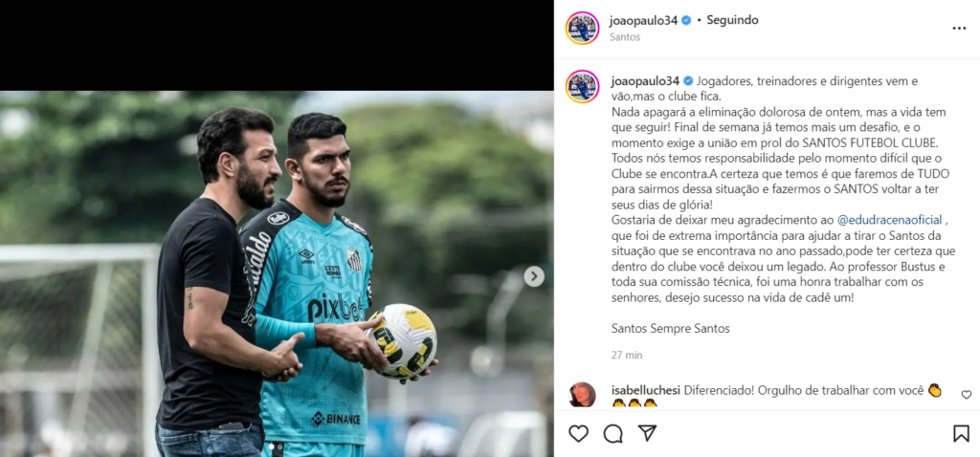Screen dimensions: 980x457
Task: Open the three-dot more options menu
Action: pyautogui.click(x=959, y=28)
